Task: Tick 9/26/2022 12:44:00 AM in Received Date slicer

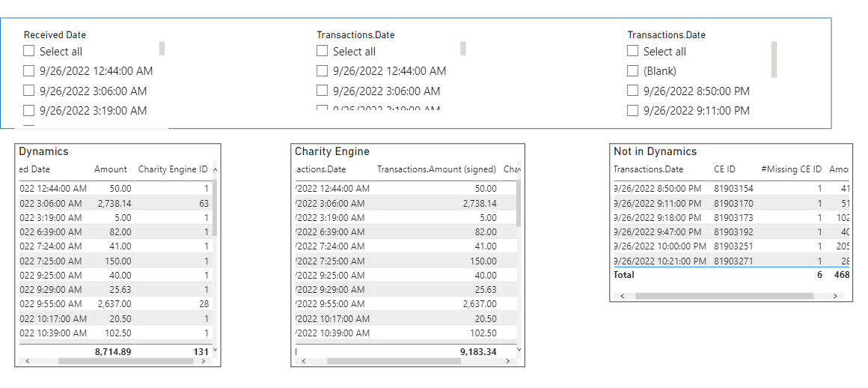Action: point(28,70)
